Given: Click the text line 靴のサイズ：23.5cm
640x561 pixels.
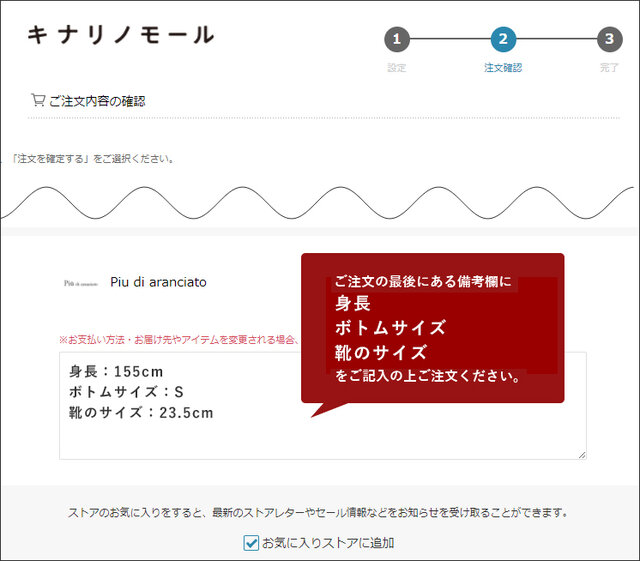Looking at the screenshot, I should click(x=141, y=412).
